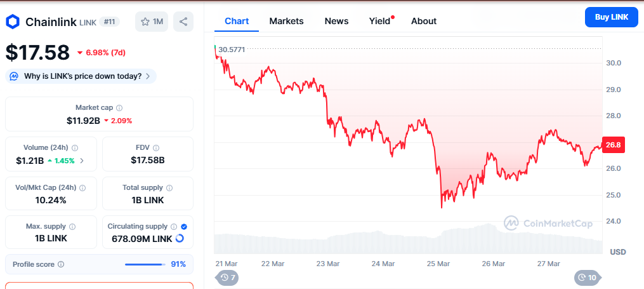Click the Buy LINK button
This screenshot has height=289, width=644.
611,17
